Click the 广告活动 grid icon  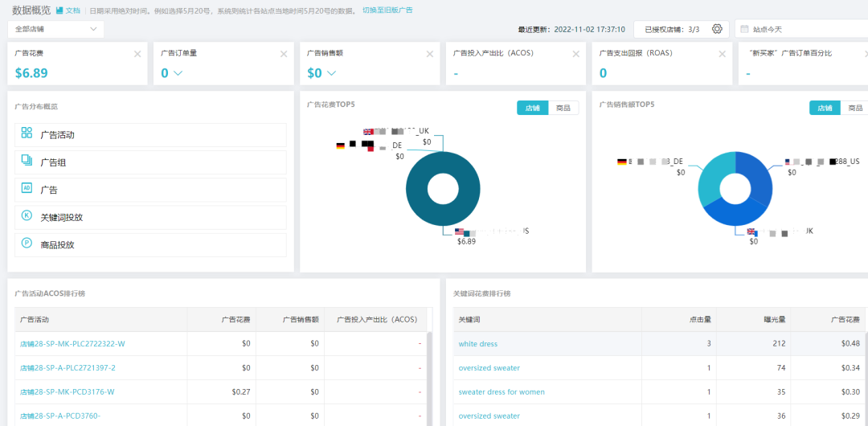click(27, 133)
